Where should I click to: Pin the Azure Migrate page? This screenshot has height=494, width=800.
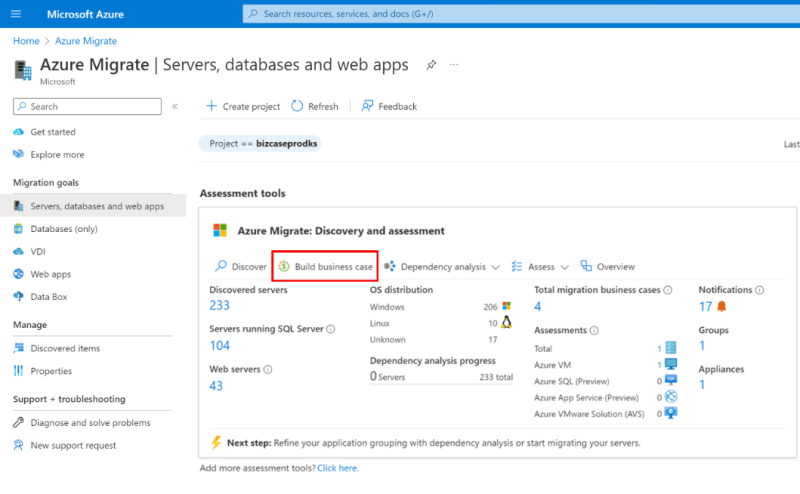click(x=431, y=65)
